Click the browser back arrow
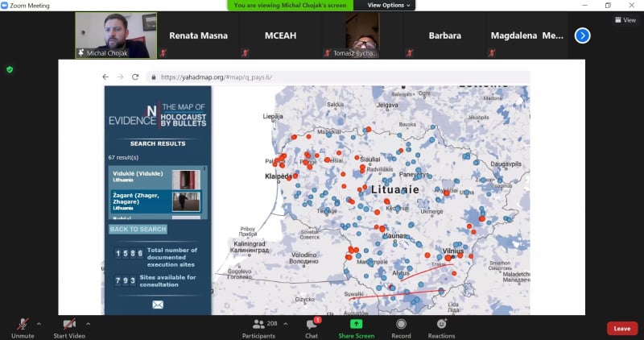Viewport: 644px width, 340px height. 105,77
